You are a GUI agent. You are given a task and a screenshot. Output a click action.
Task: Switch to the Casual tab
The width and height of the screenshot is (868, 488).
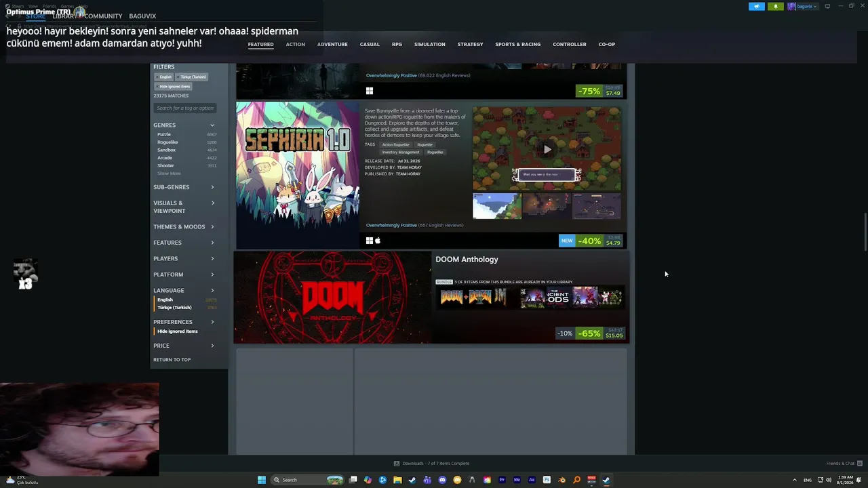370,45
